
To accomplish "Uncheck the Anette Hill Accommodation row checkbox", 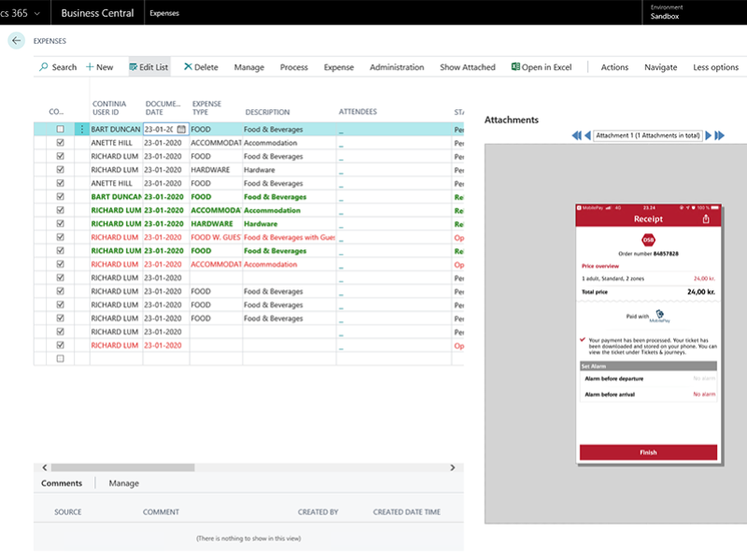I will 60,143.
